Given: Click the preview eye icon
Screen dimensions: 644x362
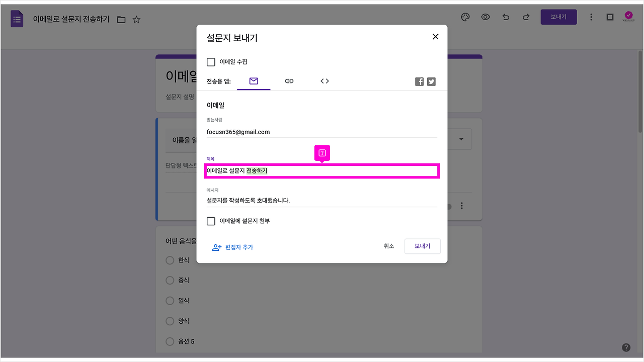Looking at the screenshot, I should point(485,17).
